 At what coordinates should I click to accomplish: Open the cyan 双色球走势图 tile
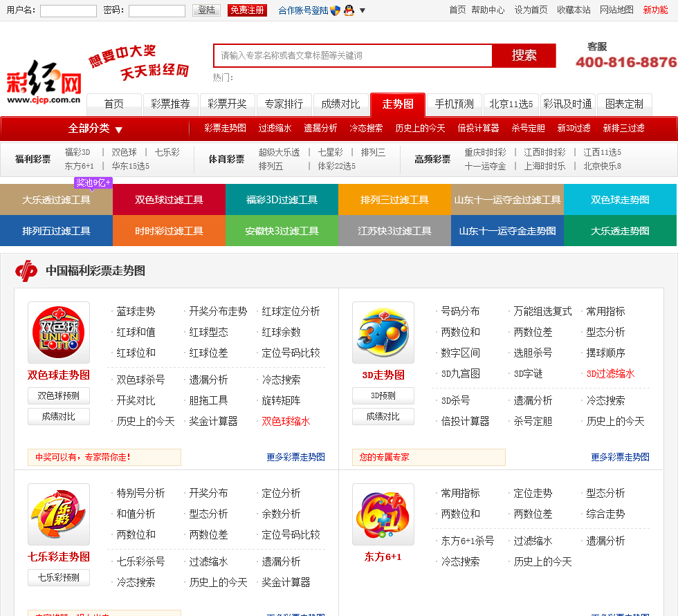coord(620,200)
